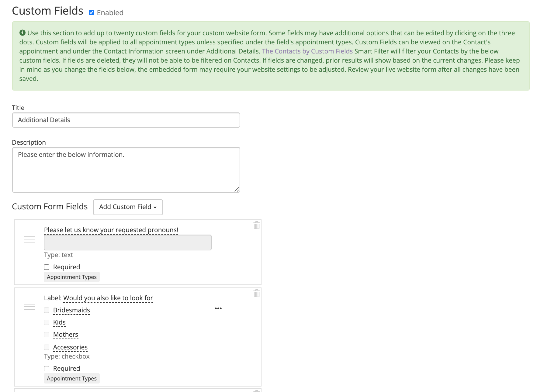The image size is (537, 392).
Task: Open Appointment Types for the checkbox field
Action: pos(72,378)
